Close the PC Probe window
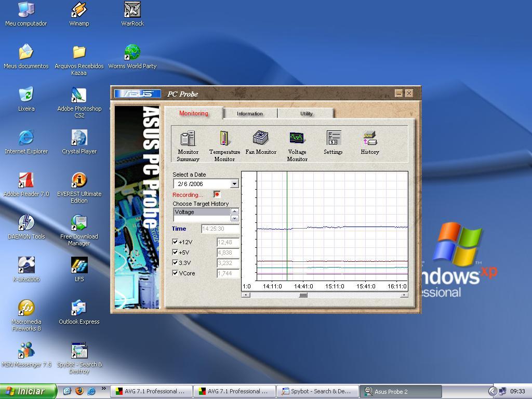The height and width of the screenshot is (399, 532). click(409, 93)
